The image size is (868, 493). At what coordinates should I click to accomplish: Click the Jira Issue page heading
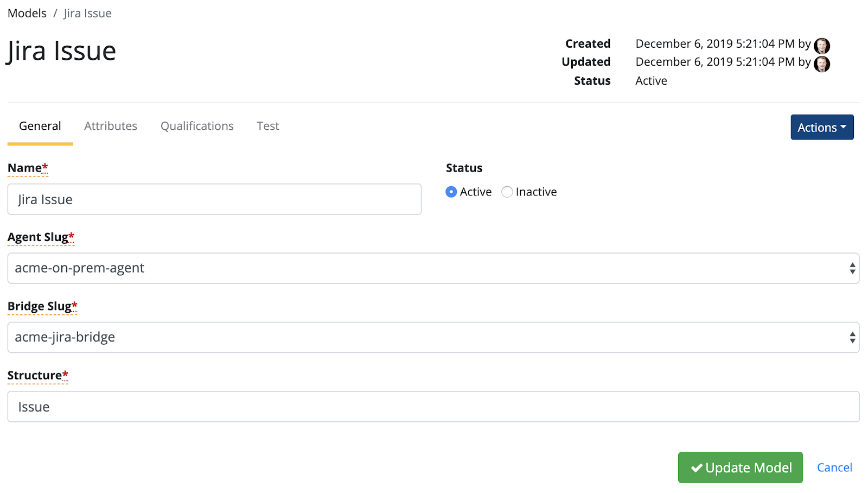[x=61, y=52]
